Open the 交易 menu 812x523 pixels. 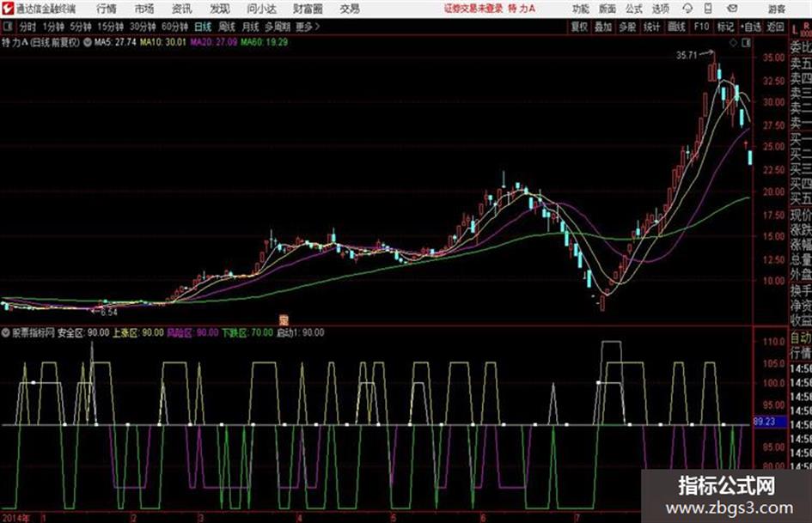pyautogui.click(x=350, y=9)
